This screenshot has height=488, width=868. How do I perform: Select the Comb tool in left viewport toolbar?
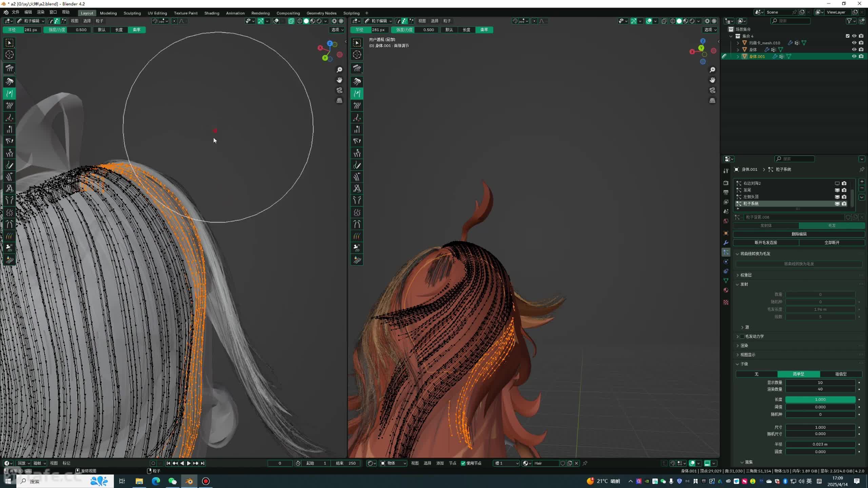pyautogui.click(x=9, y=68)
